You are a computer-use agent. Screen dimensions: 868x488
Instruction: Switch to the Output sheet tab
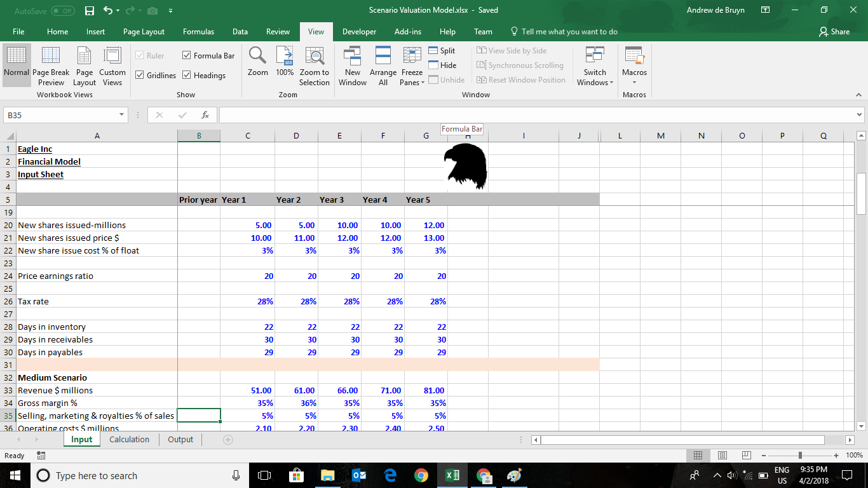[x=181, y=440]
